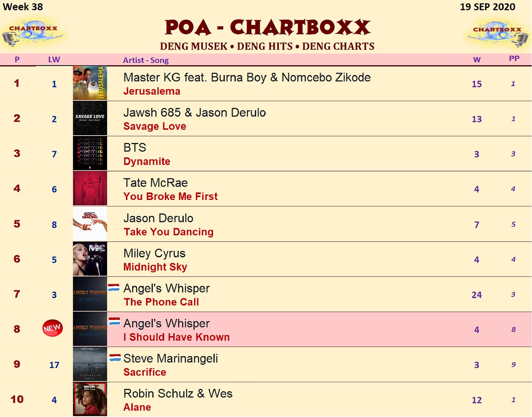
Task: Select the Dynamite cover art
Action: [x=90, y=153]
